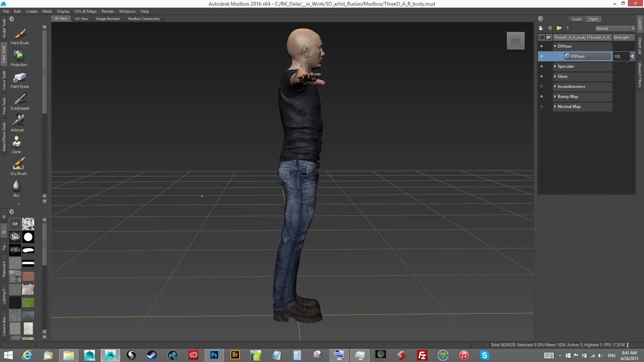
Task: Toggle visibility of Bump Map channel
Action: pos(541,97)
